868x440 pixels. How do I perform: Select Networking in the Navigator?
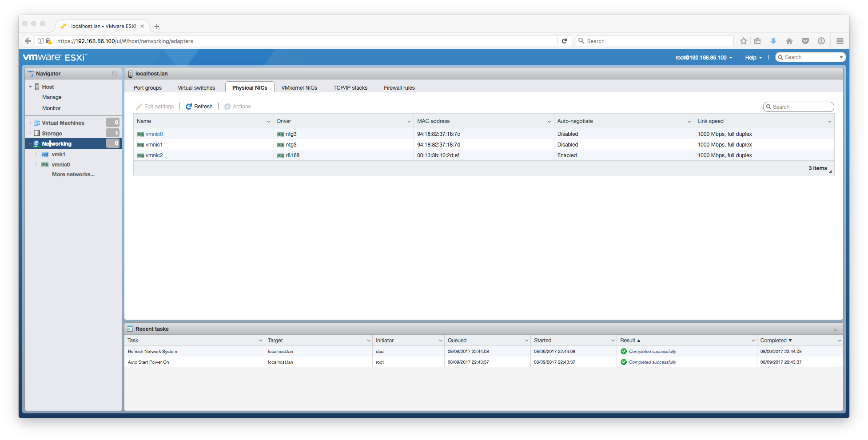coord(73,144)
